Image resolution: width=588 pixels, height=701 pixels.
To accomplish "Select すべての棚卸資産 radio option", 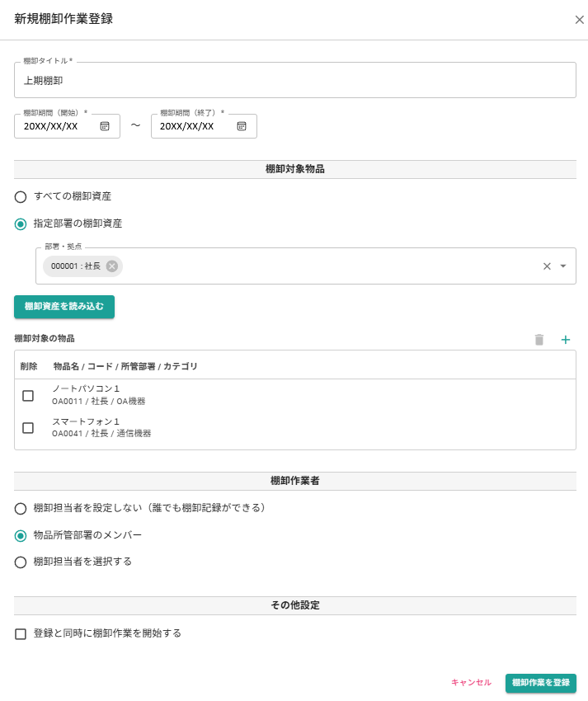I will (x=21, y=197).
